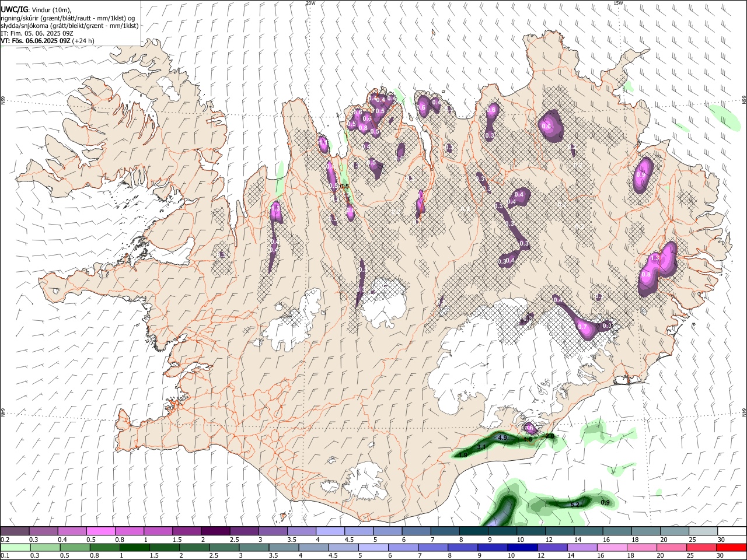Select the lavender 4–4.5 swatch in top legend row
Viewport: 747px width, 560px height.
pyautogui.click(x=330, y=531)
